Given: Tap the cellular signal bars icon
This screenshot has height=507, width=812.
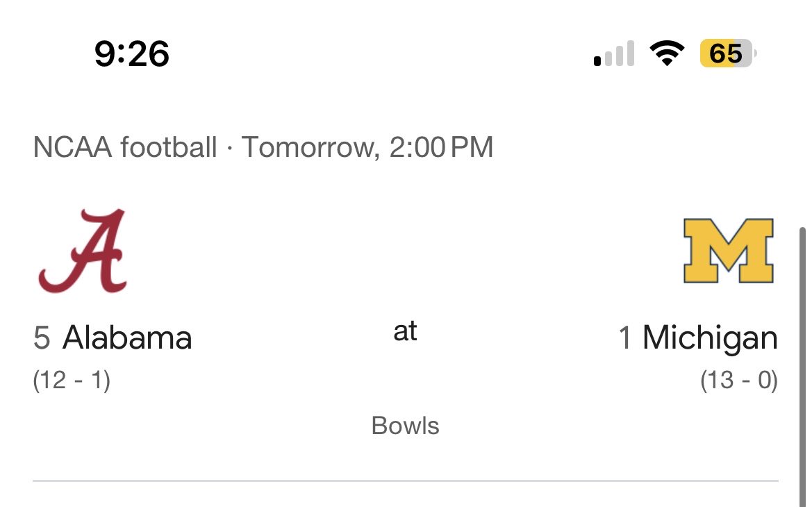Looking at the screenshot, I should point(615,54).
